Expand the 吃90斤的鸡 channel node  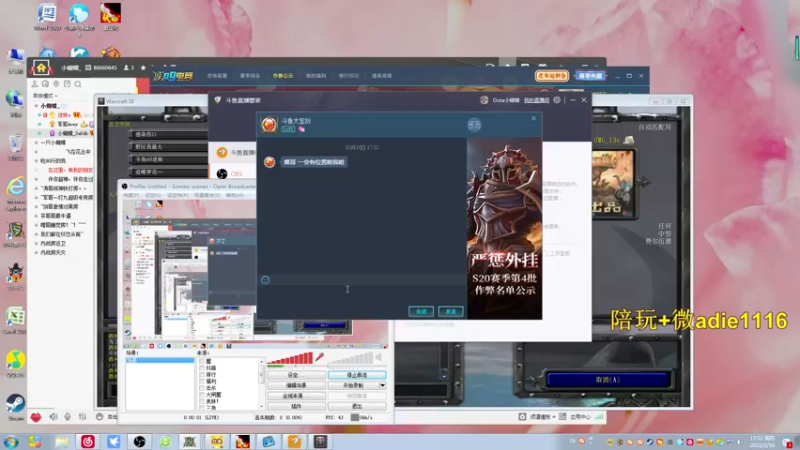[x=36, y=161]
